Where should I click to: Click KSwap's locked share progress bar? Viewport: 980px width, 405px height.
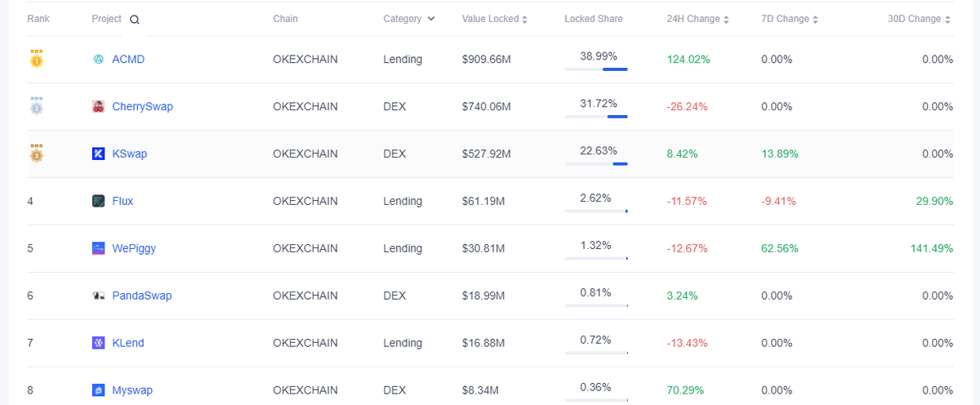[596, 164]
